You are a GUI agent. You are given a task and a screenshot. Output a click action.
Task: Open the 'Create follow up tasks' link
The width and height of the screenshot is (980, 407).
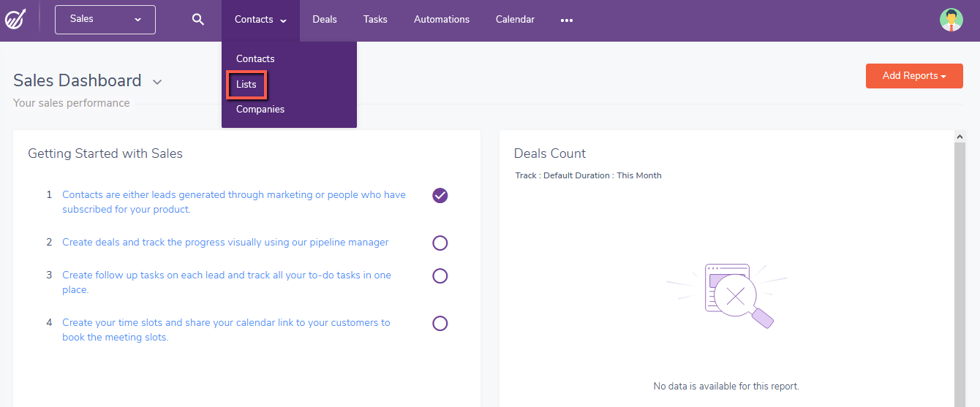point(227,283)
